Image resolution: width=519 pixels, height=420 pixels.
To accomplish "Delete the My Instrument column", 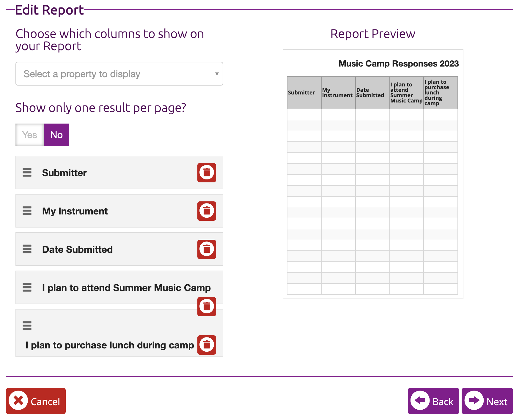I will pyautogui.click(x=207, y=211).
